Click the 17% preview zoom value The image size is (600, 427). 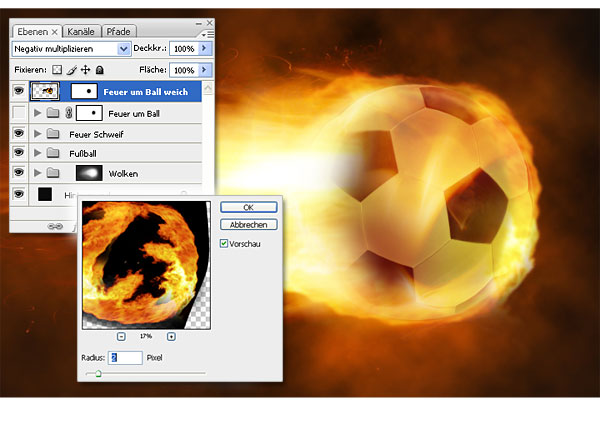tap(146, 336)
